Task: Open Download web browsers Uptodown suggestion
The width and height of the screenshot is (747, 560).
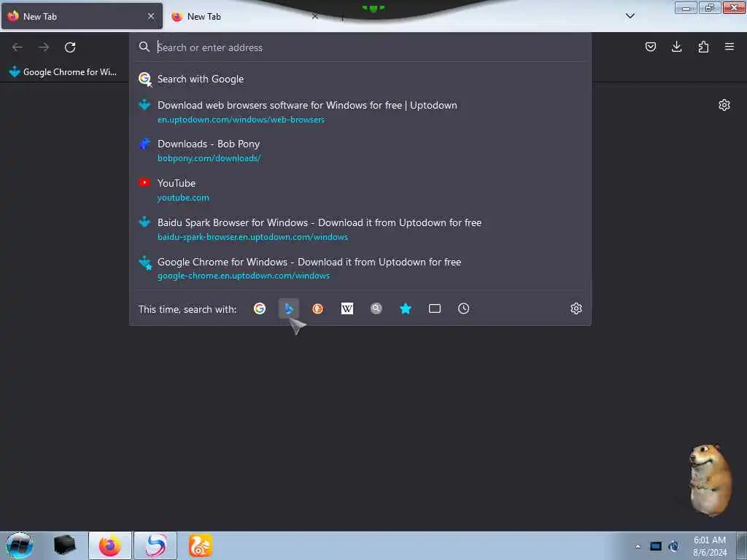Action: [360, 112]
